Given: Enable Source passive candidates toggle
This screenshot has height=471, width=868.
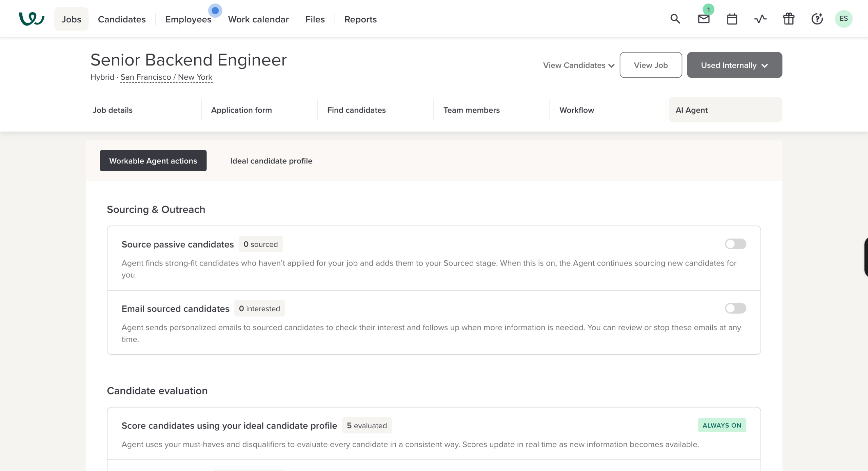Looking at the screenshot, I should [x=735, y=244].
